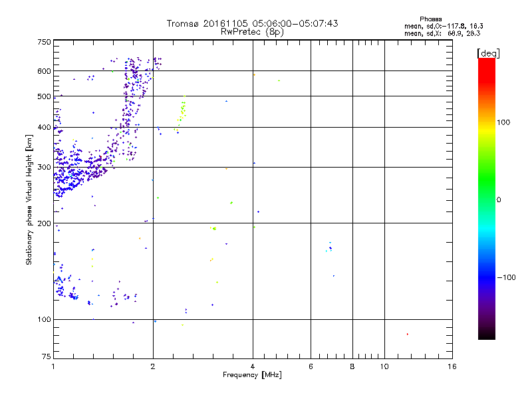Click the x-axis tick label '16'

click(452, 366)
